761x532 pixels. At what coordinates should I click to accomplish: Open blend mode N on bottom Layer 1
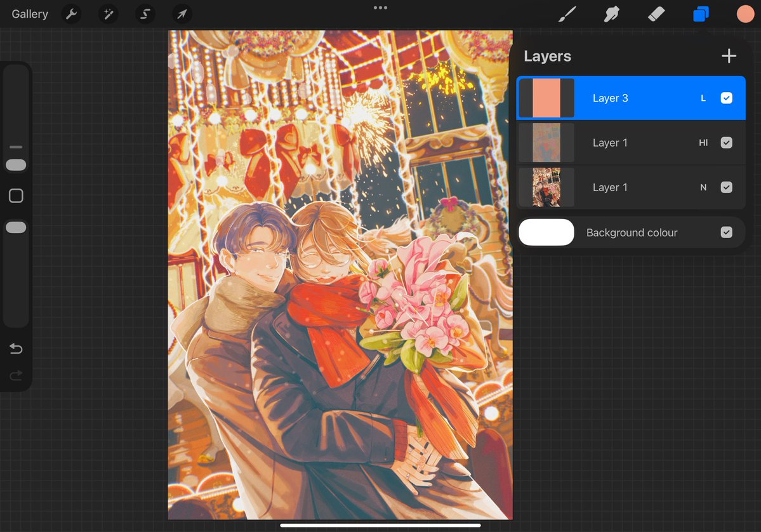(x=703, y=187)
